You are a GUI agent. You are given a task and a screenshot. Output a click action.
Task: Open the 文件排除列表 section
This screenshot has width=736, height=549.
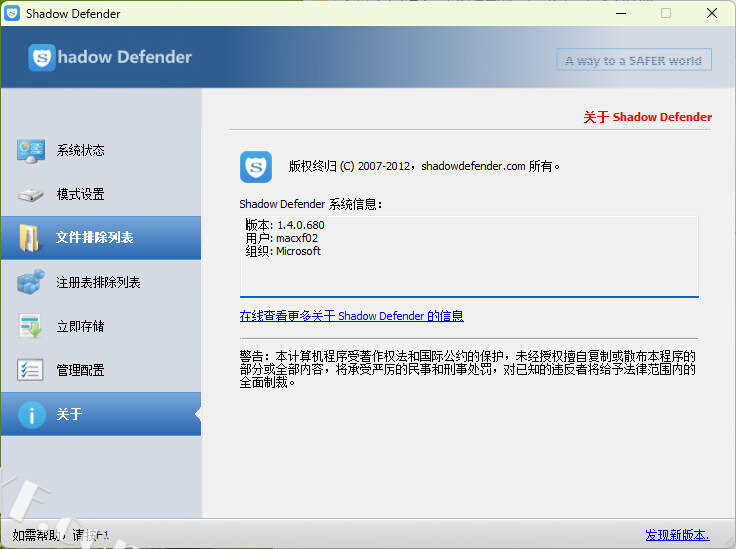point(101,238)
